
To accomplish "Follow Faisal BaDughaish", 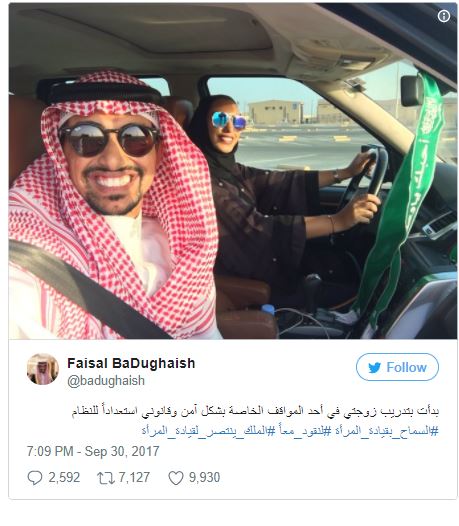I will pyautogui.click(x=397, y=367).
